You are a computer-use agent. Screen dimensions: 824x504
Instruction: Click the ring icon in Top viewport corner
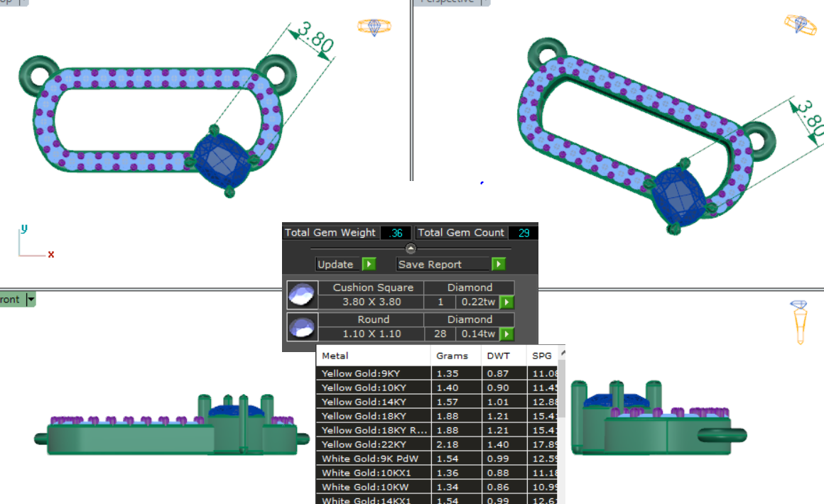coord(374,26)
